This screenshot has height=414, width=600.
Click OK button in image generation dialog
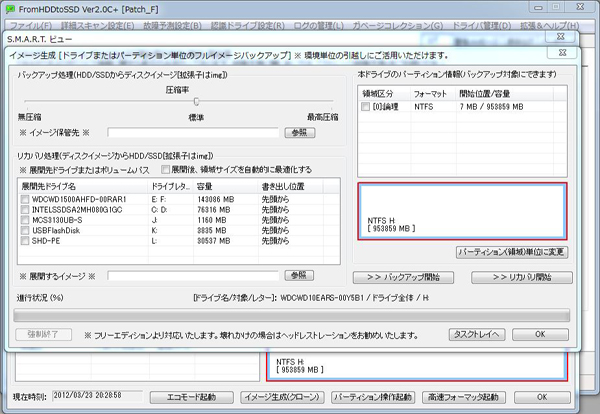click(540, 334)
